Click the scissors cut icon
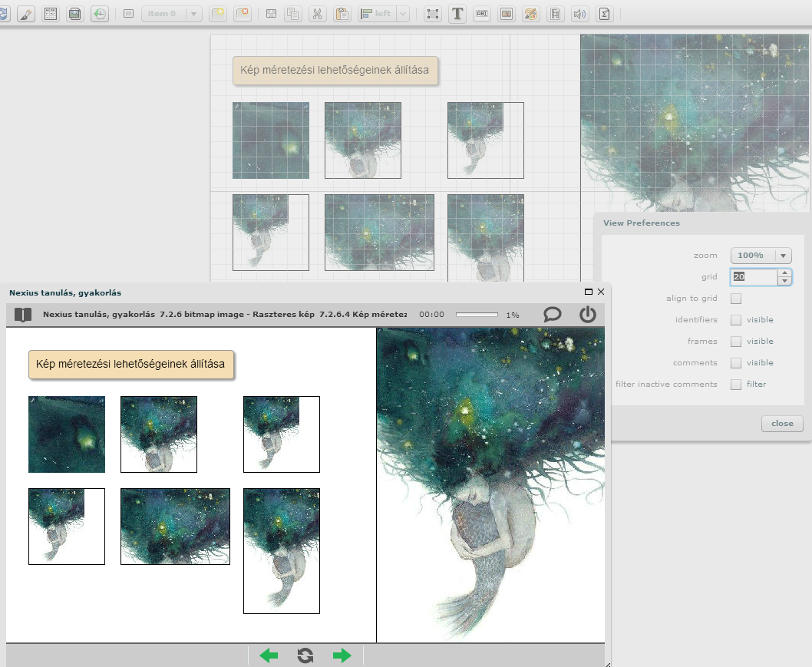The image size is (812, 667). tap(317, 14)
